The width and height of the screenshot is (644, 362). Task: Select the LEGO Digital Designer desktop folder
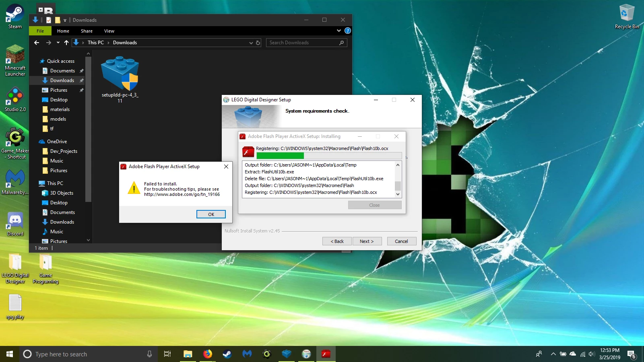[x=15, y=268]
